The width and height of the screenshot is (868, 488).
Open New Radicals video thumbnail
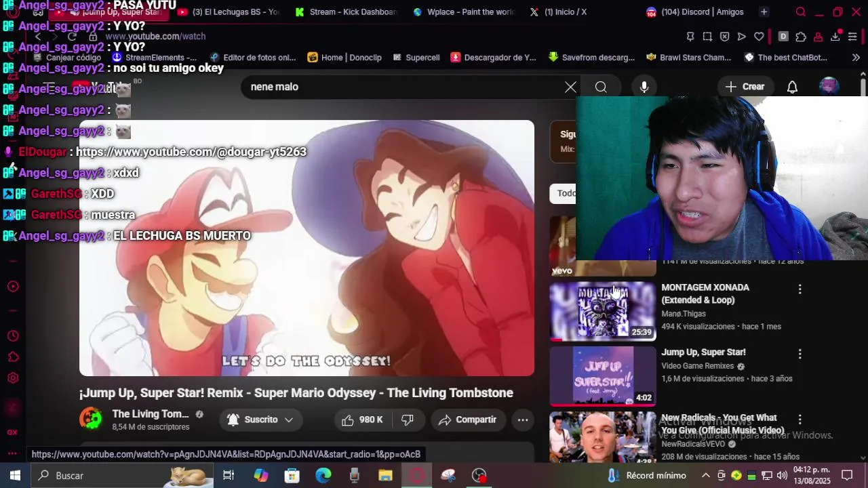click(x=602, y=437)
